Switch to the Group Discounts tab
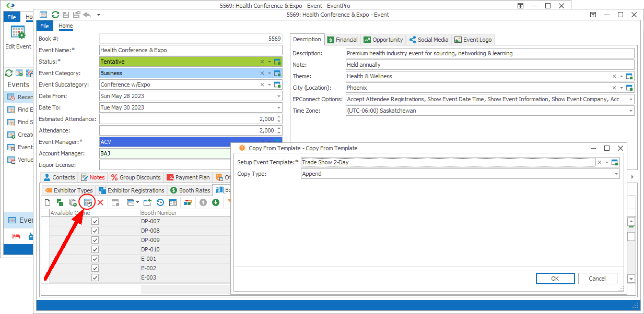 135,177
